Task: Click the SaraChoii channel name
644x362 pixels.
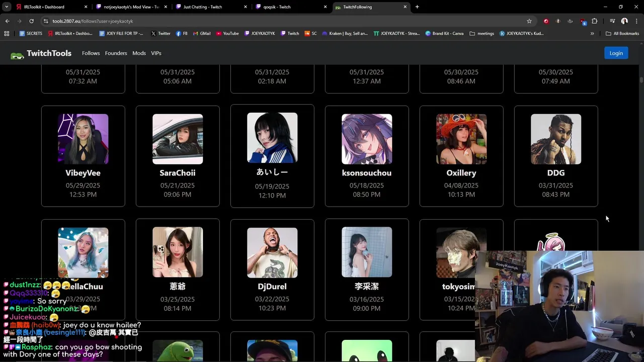Action: point(178,173)
